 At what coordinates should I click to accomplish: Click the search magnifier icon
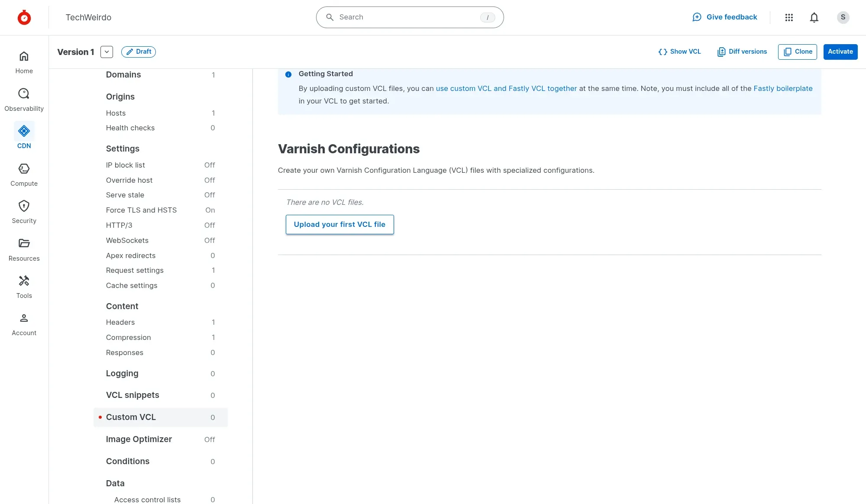pos(330,17)
